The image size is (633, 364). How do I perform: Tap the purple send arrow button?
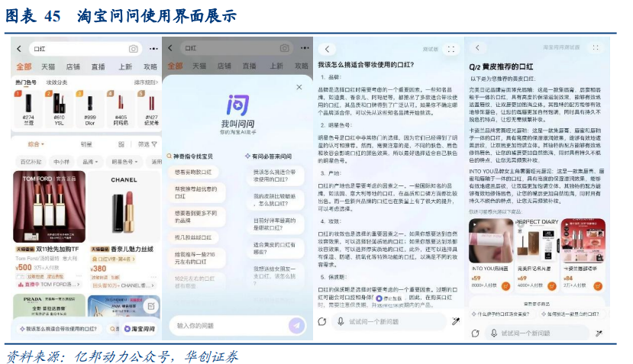point(296,325)
